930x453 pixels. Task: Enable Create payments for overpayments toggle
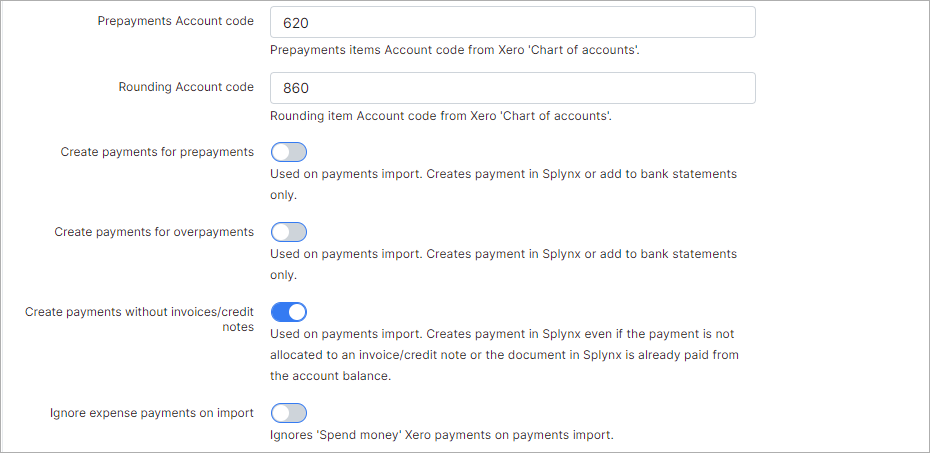(x=288, y=232)
